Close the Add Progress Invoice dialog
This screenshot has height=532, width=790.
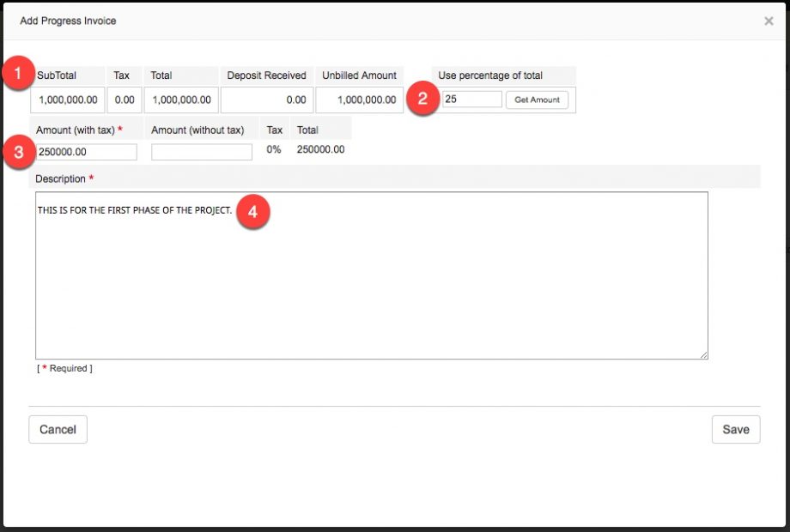point(769,21)
